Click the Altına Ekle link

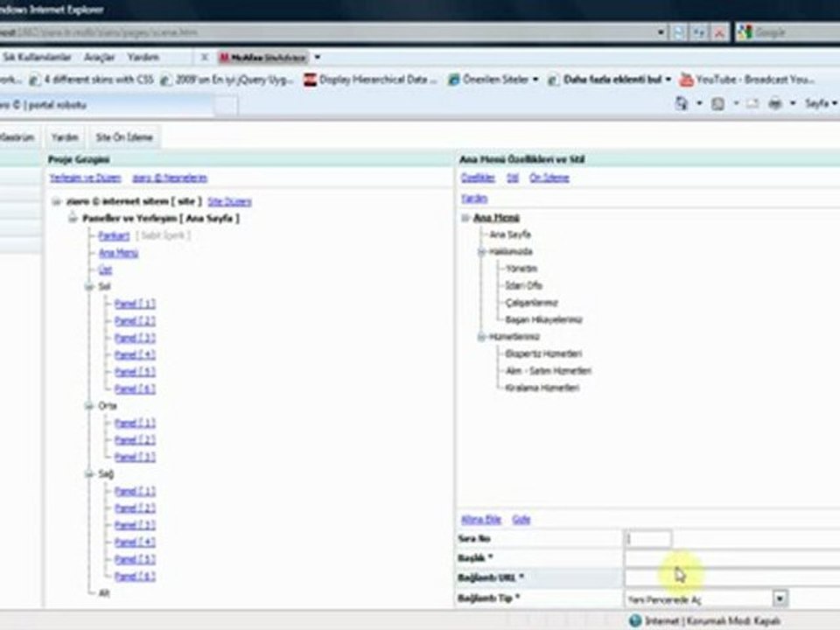[x=481, y=519]
